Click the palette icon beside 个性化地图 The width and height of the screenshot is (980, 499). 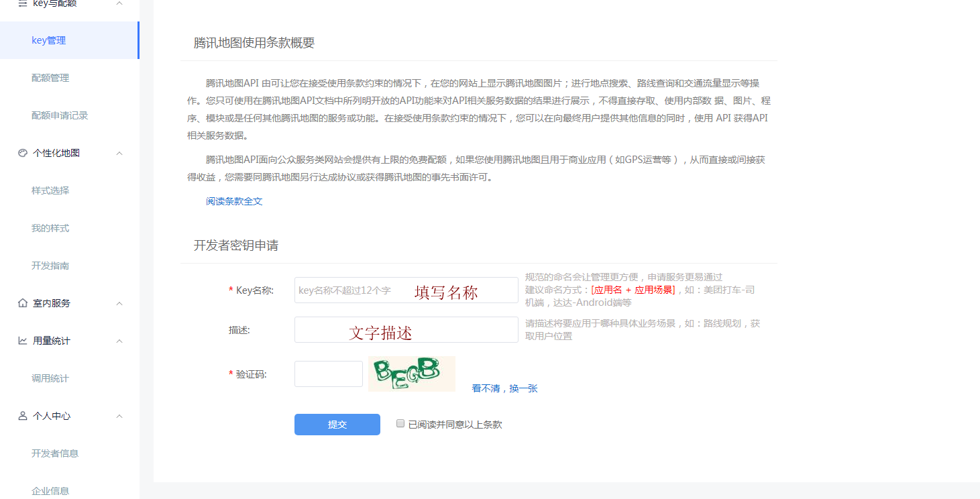tap(23, 153)
